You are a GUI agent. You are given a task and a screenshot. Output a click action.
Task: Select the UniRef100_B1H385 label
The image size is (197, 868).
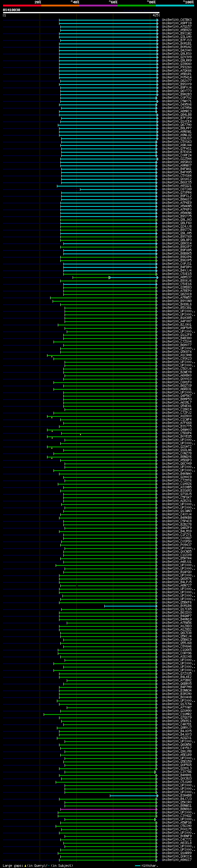coord(176,318)
